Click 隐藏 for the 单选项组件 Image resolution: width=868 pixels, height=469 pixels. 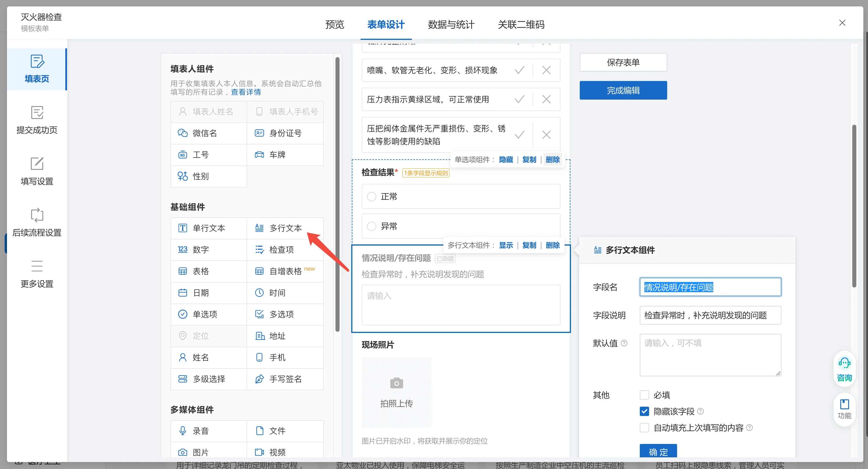[506, 160]
